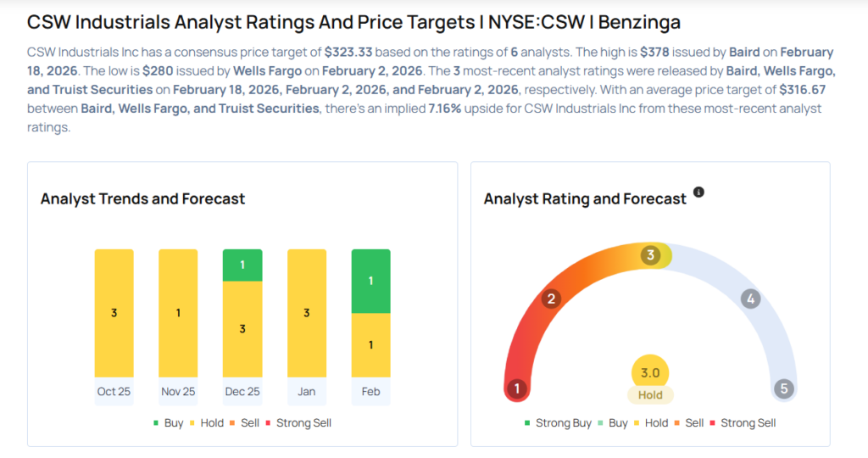Screen dimensions: 868x458
Task: Click the yellow 3.0 rating circle
Action: point(650,372)
